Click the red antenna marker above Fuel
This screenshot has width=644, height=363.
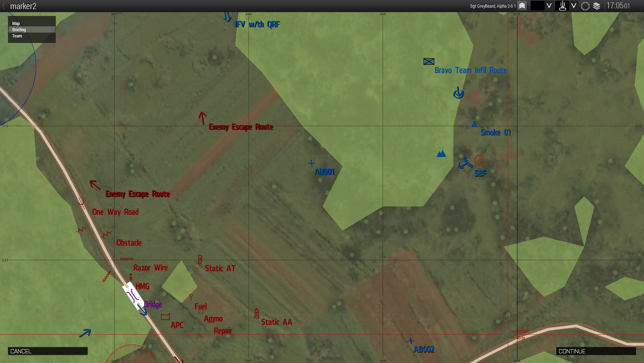click(191, 297)
